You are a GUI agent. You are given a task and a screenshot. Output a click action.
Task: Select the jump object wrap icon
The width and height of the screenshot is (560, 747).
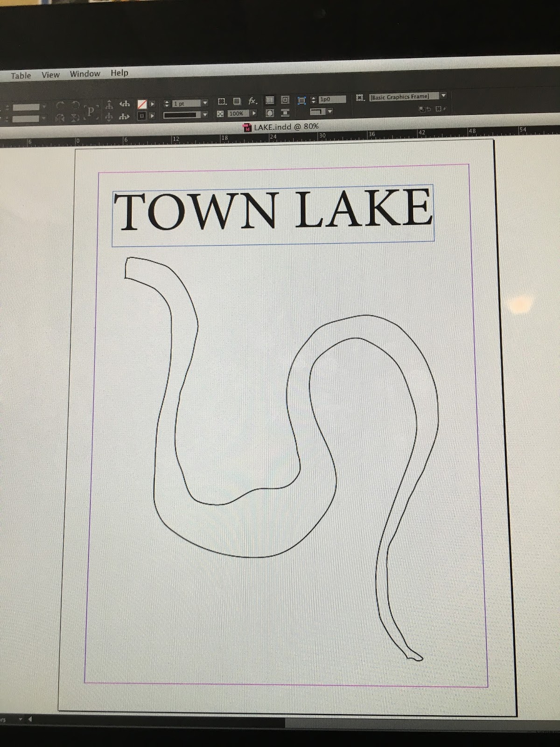pyautogui.click(x=285, y=113)
